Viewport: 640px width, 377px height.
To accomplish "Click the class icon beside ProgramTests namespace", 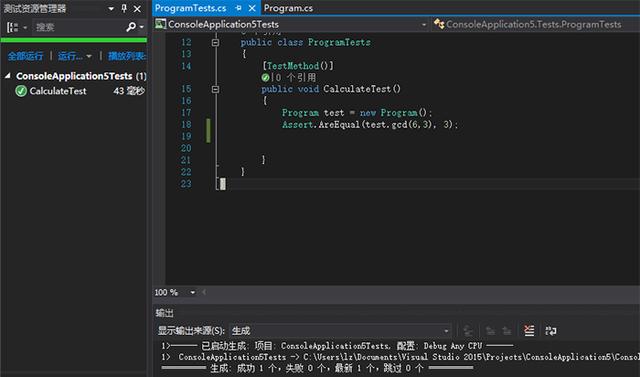I will 439,24.
